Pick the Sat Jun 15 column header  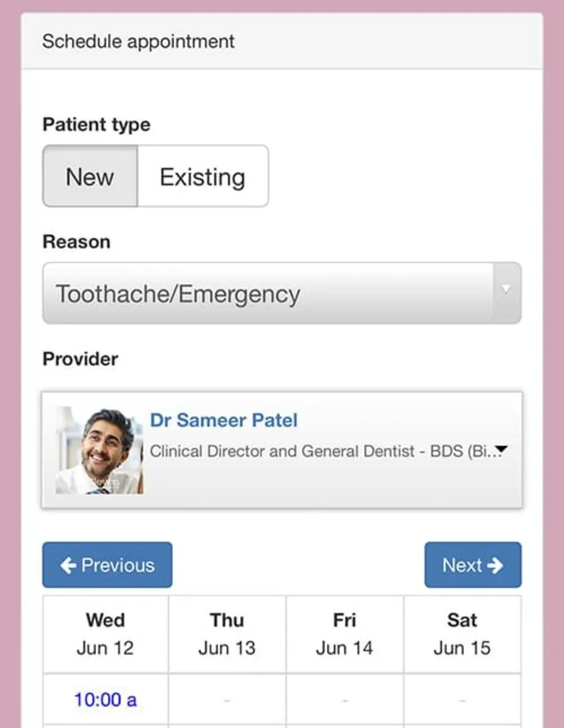[x=462, y=634]
